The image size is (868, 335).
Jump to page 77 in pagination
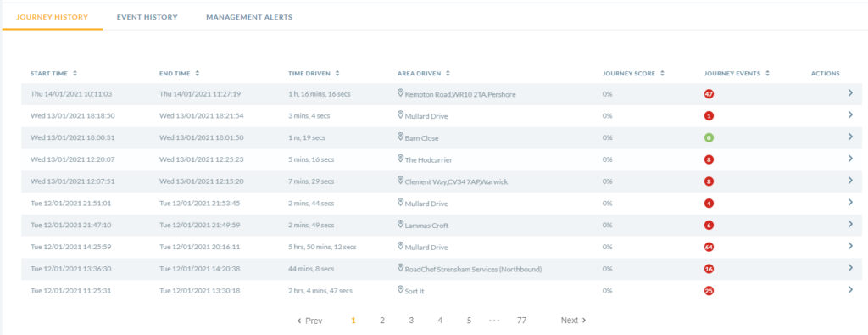coord(521,321)
